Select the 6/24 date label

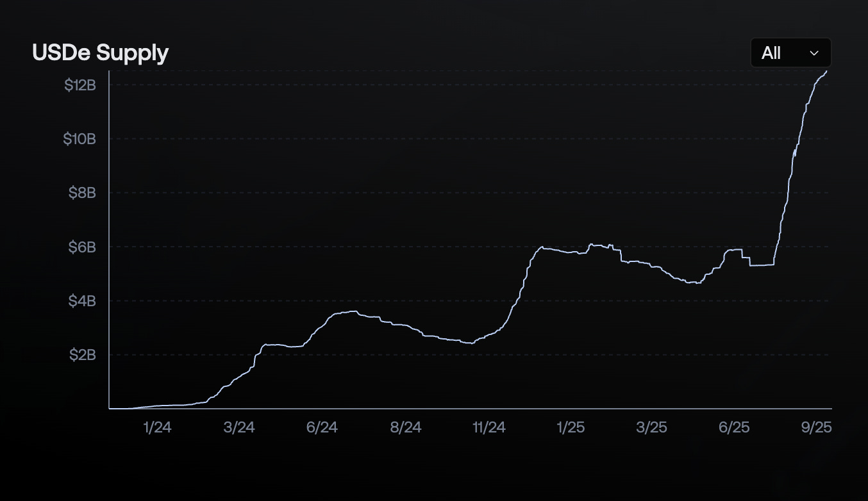tap(322, 427)
